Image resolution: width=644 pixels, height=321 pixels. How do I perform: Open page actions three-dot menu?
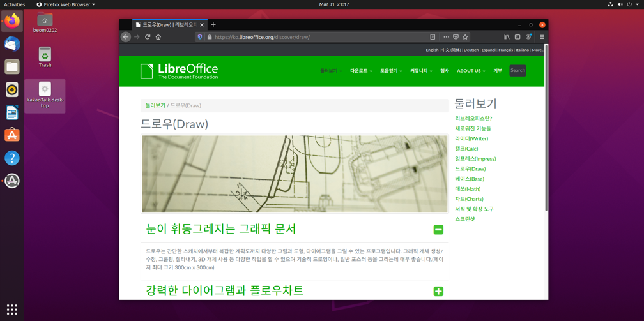point(447,36)
